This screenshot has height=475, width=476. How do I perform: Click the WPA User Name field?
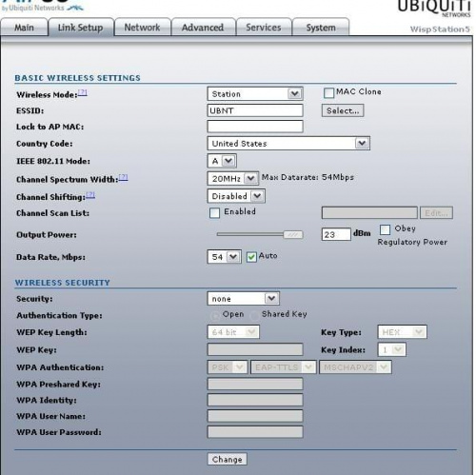(255, 416)
